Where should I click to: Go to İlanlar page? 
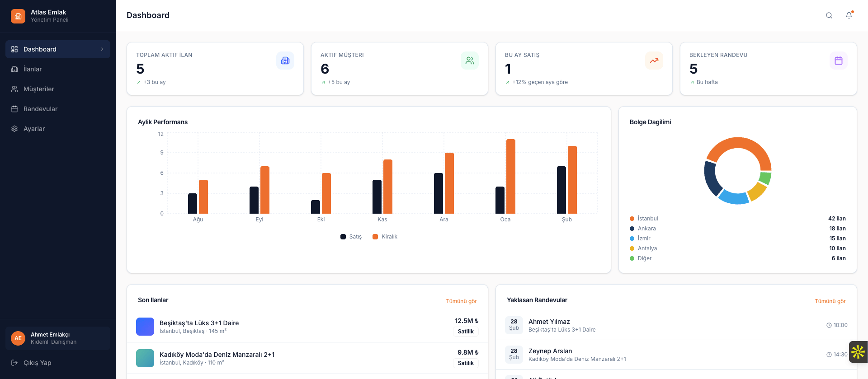(58, 69)
